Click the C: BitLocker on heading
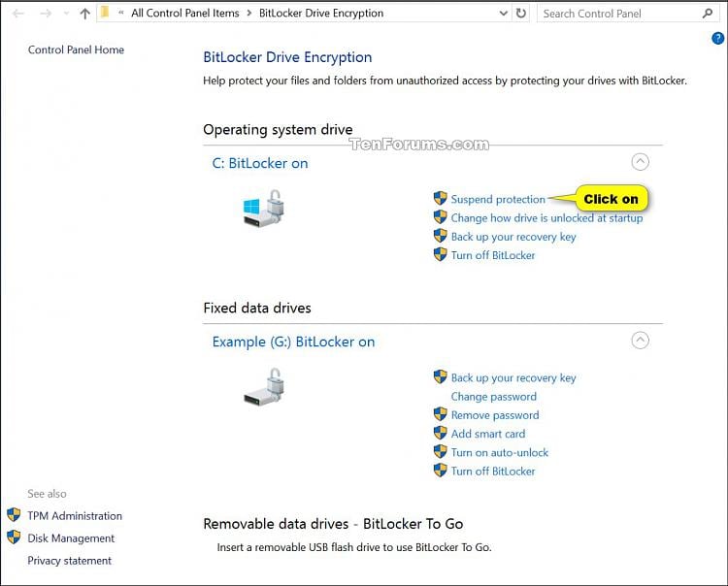This screenshot has width=728, height=586. [x=260, y=163]
